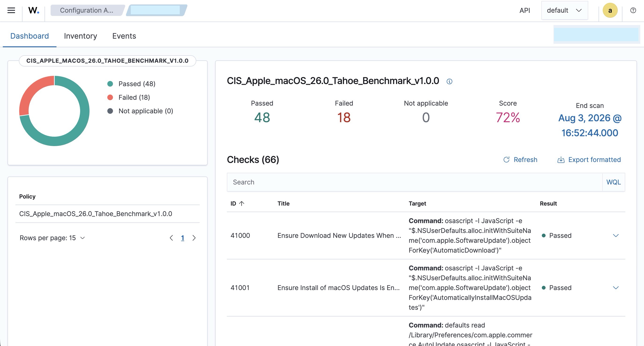This screenshot has height=346, width=644.
Task: Click 'Ensure Download New Updates When ...' title
Action: pyautogui.click(x=339, y=235)
